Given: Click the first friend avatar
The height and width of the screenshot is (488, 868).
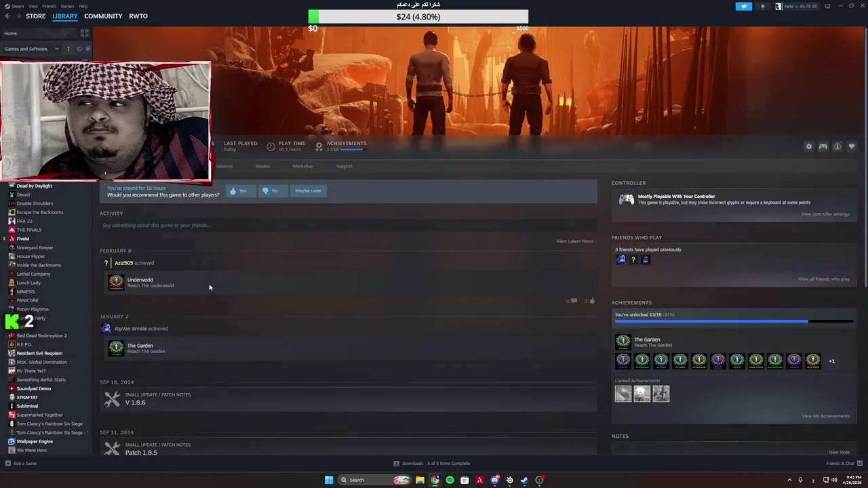Looking at the screenshot, I should tap(620, 260).
